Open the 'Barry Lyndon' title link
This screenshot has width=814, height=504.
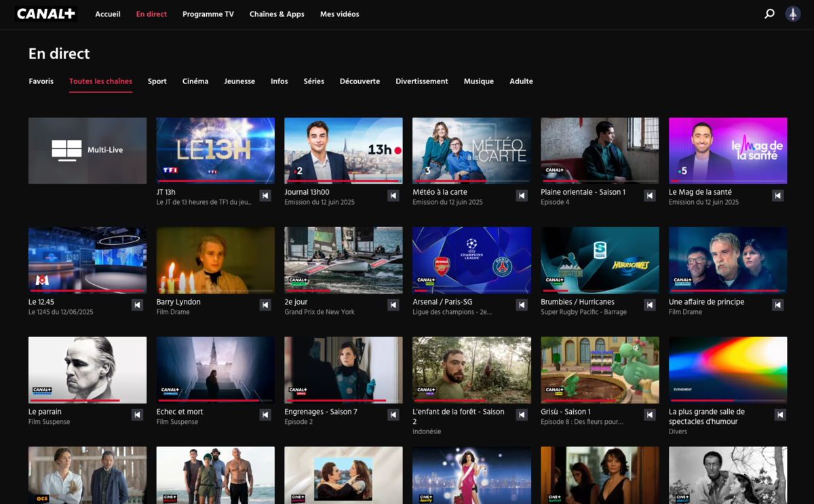coord(178,302)
